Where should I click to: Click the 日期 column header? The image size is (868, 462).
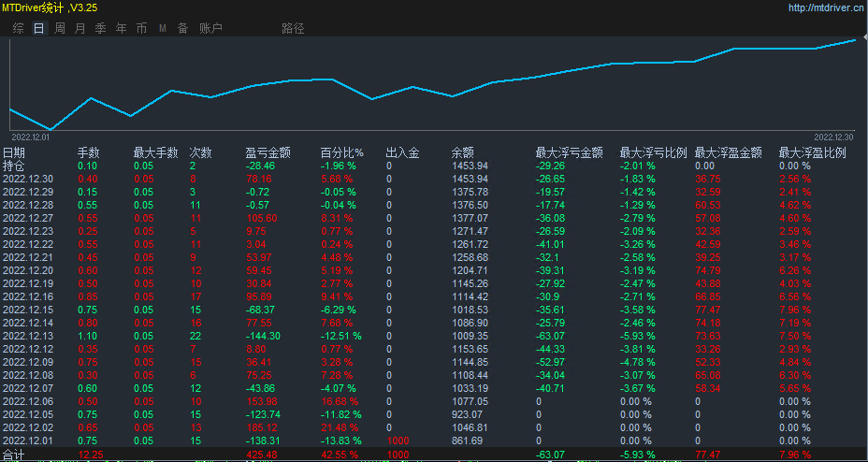coord(14,153)
